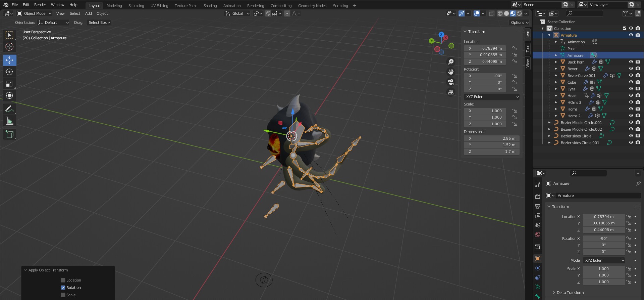644x300 pixels.
Task: Enable the Location checkbox
Action: (63, 280)
